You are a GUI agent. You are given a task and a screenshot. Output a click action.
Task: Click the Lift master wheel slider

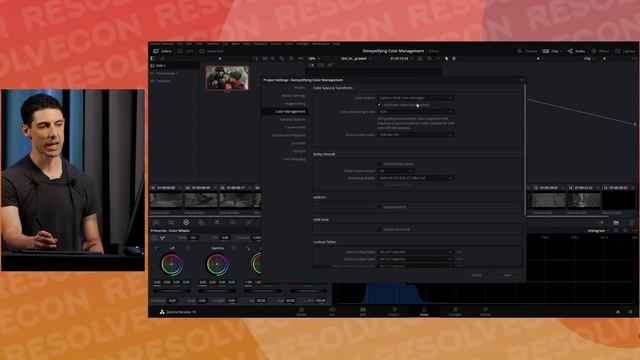(172, 291)
